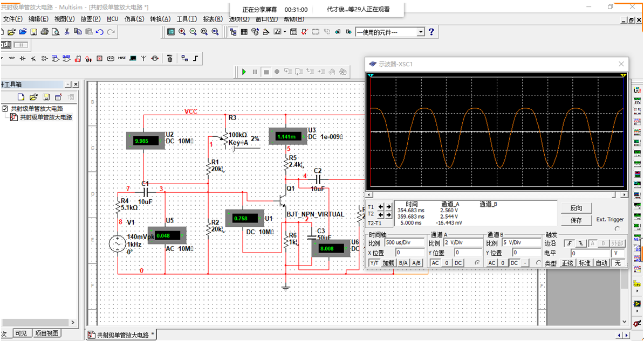Viewport: 644px width, 342px height.
Task: Click the print icon in the toolbar
Action: (44, 32)
